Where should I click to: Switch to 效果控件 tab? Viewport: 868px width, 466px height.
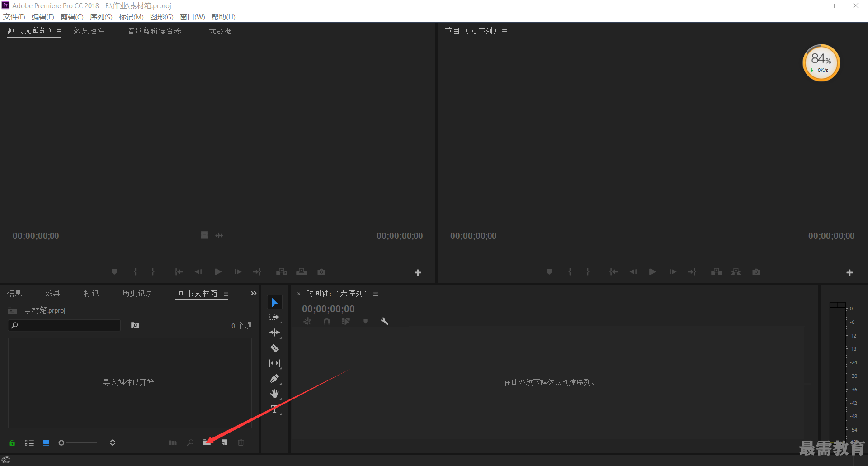pyautogui.click(x=89, y=31)
